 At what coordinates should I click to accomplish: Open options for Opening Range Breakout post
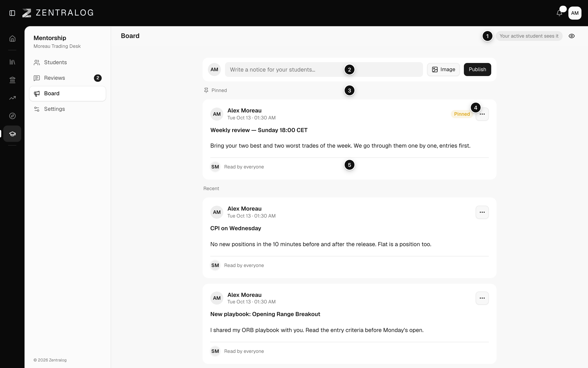coord(482,298)
